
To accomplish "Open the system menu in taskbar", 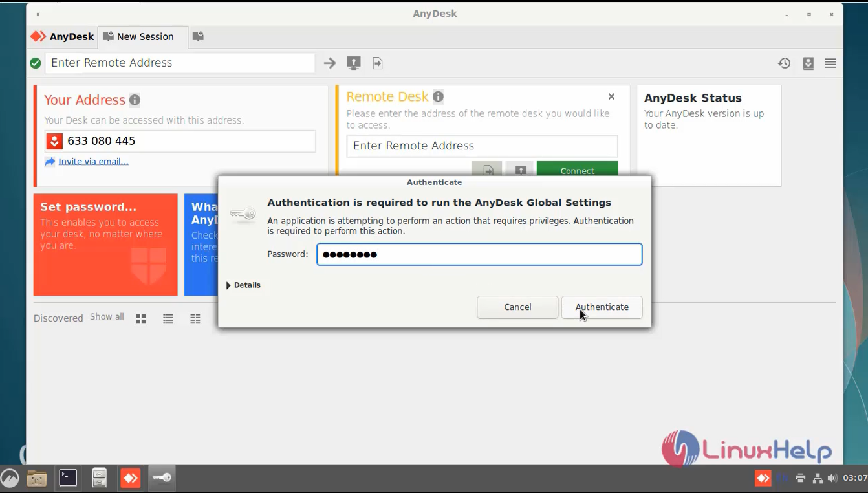I will 10,478.
